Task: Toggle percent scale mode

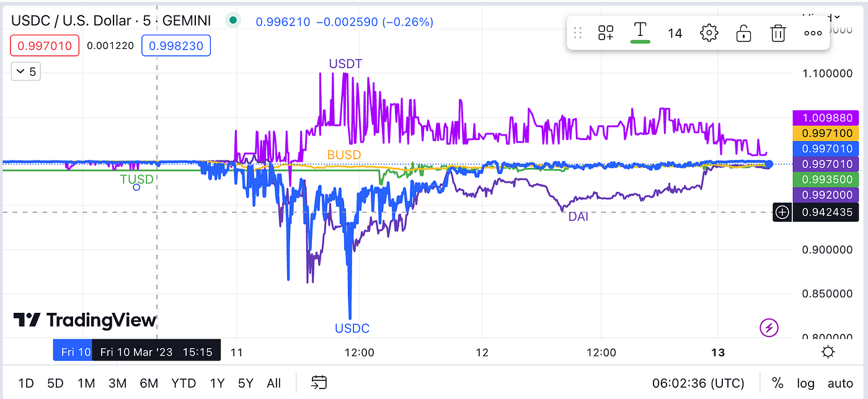Action: pos(777,383)
